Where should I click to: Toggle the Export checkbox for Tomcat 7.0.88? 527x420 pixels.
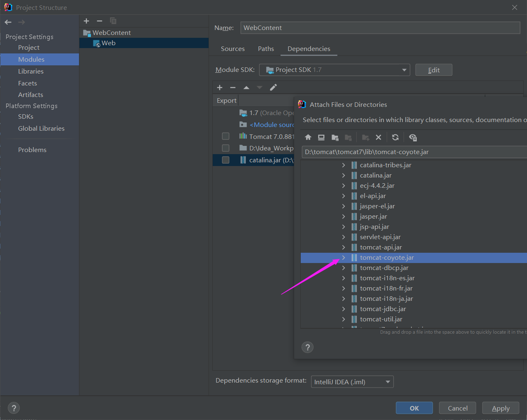pyautogui.click(x=225, y=136)
